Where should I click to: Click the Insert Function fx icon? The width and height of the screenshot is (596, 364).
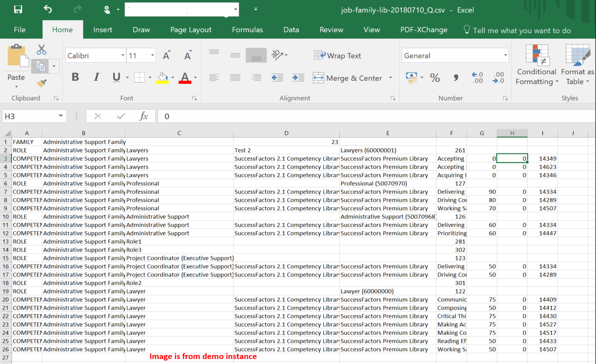coord(143,116)
